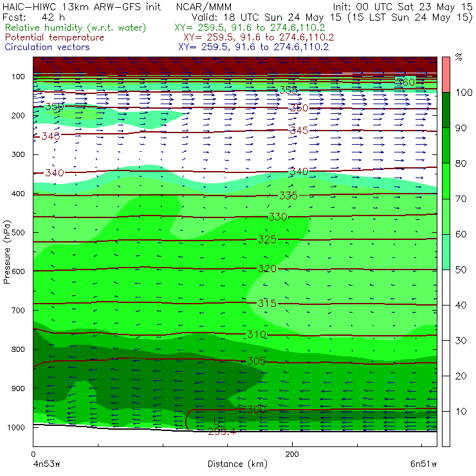The height and width of the screenshot is (476, 476).
Task: Click the '330' potential temperature contour label
Action: click(x=277, y=217)
